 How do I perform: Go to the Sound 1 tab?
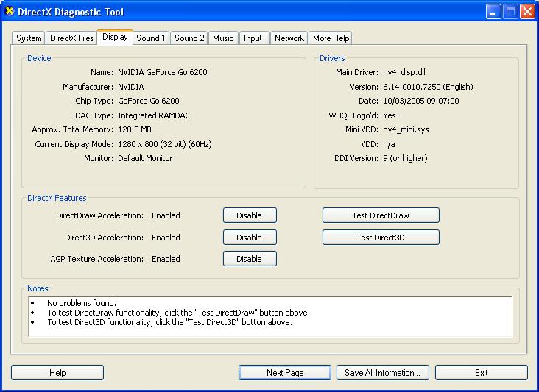pos(151,38)
